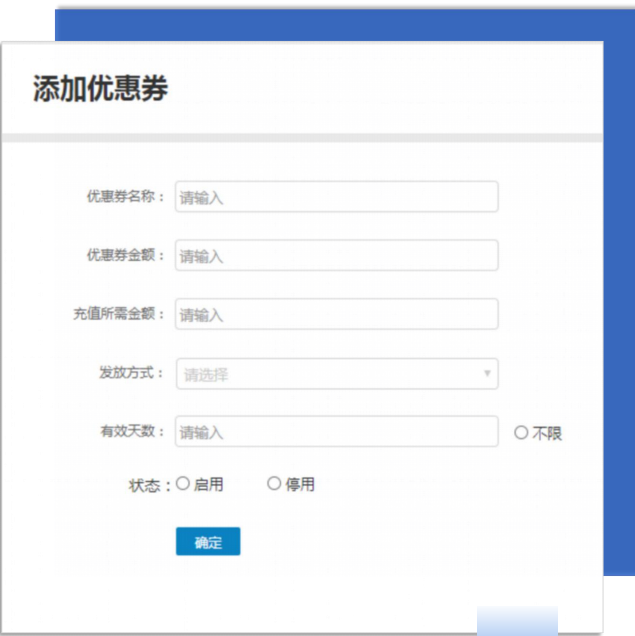Image resolution: width=635 pixels, height=636 pixels.
Task: Click the 充值所需金额 input field
Action: click(337, 314)
